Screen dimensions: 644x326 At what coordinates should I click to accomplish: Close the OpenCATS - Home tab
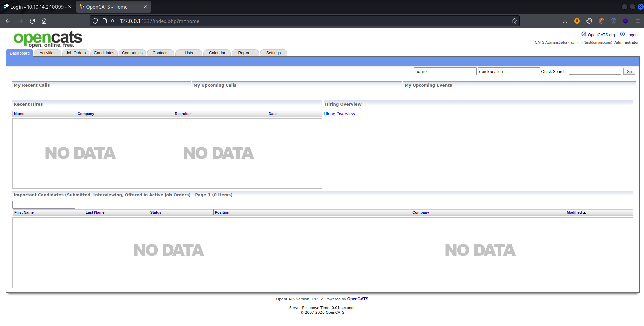click(x=145, y=7)
